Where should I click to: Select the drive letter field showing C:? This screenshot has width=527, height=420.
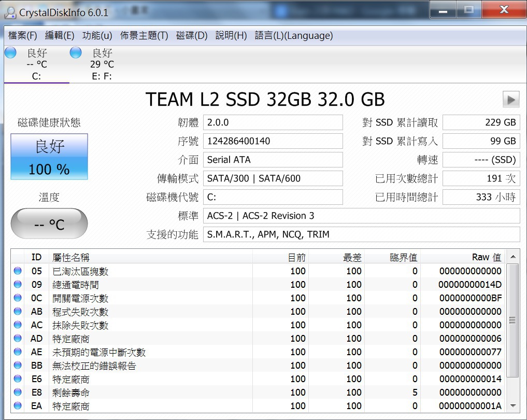click(273, 197)
